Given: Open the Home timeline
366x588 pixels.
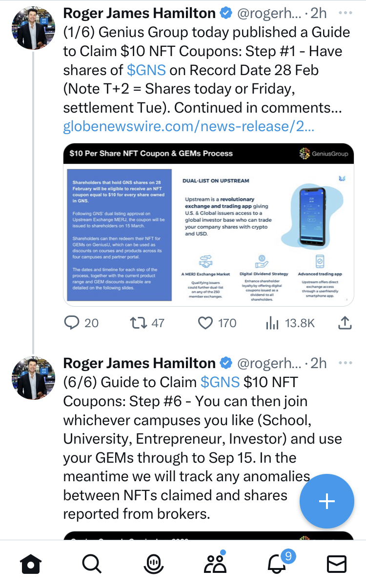Looking at the screenshot, I should pos(31,564).
